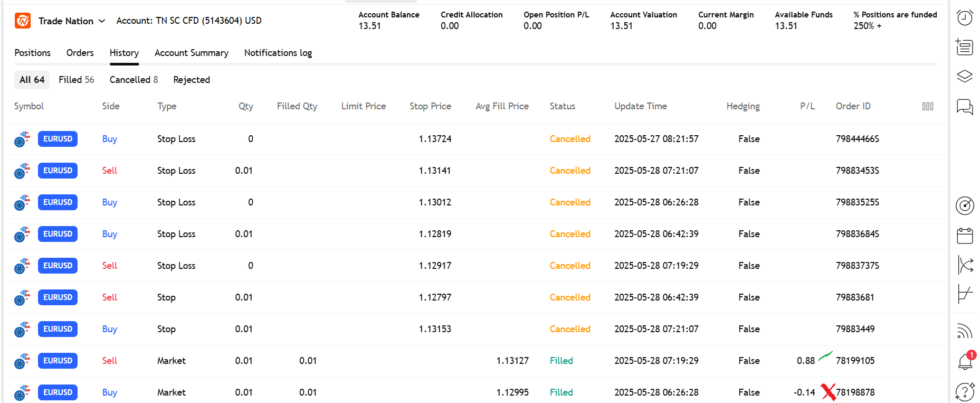The width and height of the screenshot is (980, 403).
Task: Click the notifications bell icon
Action: click(965, 362)
